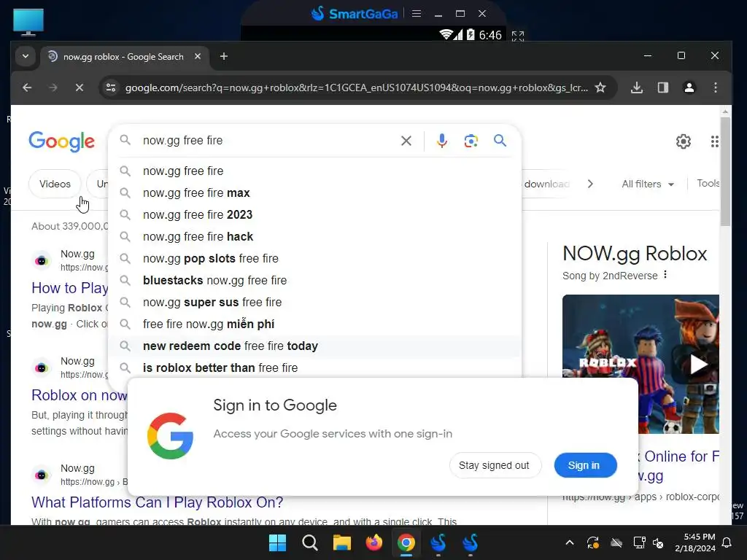The image size is (747, 560).
Task: Go to Google homepage via logo
Action: [62, 141]
